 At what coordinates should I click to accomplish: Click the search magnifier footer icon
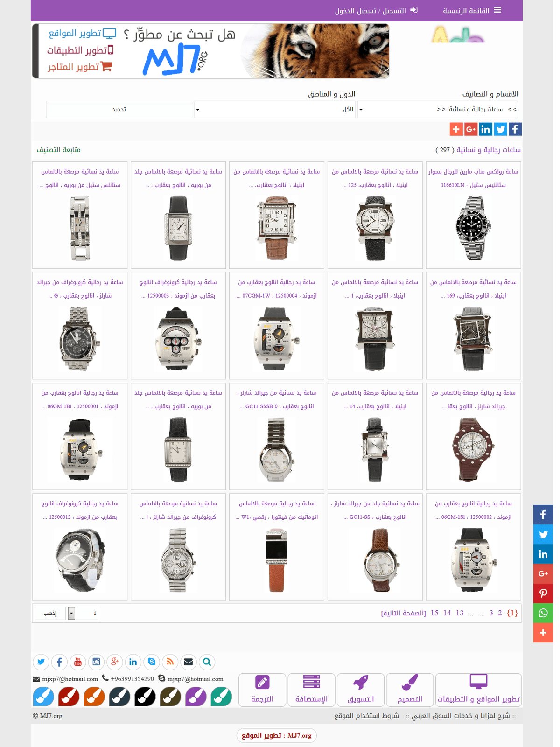click(207, 662)
